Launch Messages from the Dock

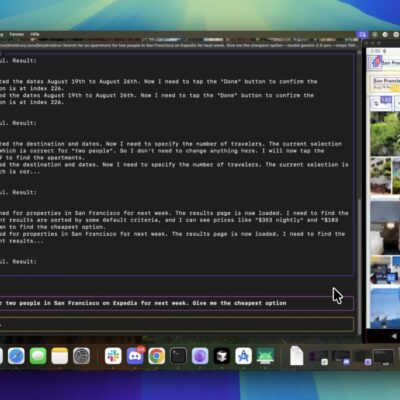(38, 356)
